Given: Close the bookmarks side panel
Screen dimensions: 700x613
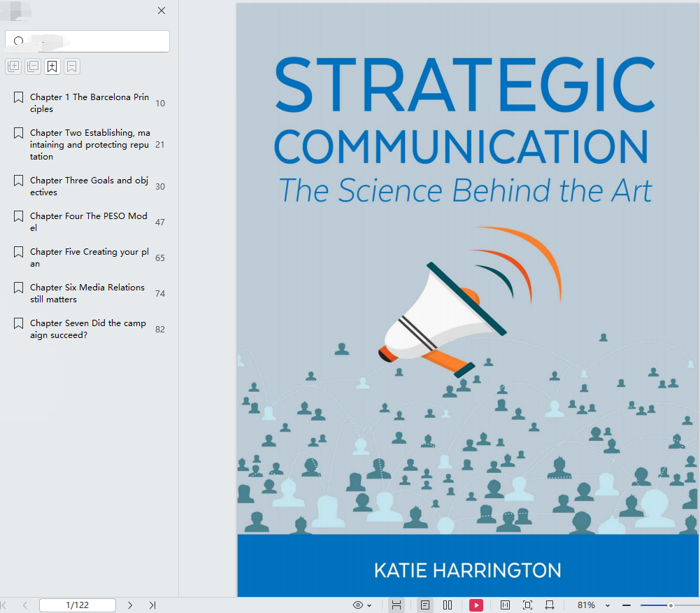Looking at the screenshot, I should click(162, 10).
